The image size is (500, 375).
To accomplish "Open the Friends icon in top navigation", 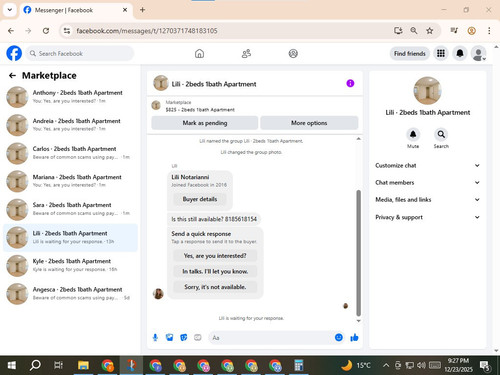I will pos(246,53).
